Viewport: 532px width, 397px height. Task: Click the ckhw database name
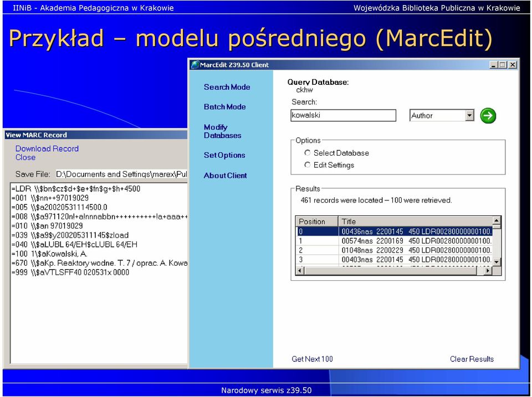(x=304, y=90)
